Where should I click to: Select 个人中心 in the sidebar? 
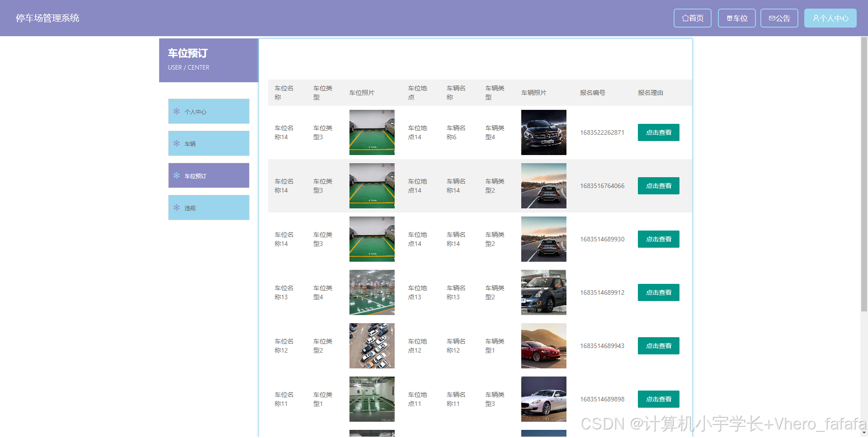point(208,111)
